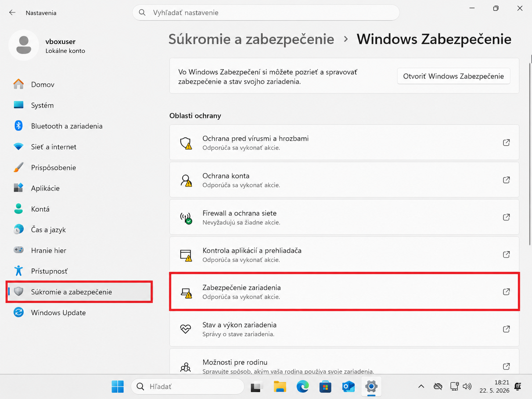Open Microsoft Edge from taskbar
Image resolution: width=532 pixels, height=399 pixels.
coord(302,387)
